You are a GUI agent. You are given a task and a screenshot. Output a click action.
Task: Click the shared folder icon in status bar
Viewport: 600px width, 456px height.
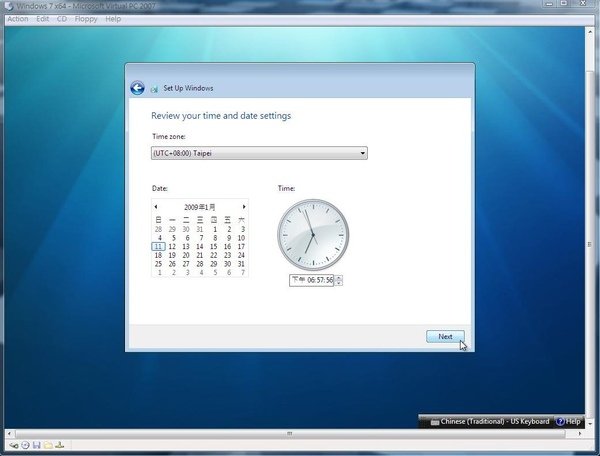click(48, 445)
